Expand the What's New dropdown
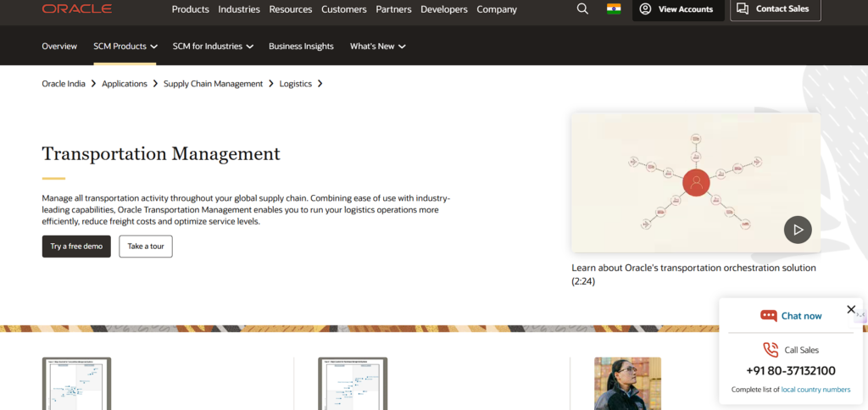The width and height of the screenshot is (868, 410). tap(377, 47)
